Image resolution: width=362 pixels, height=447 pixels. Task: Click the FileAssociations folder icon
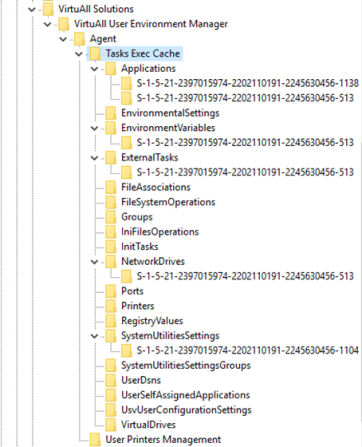pyautogui.click(x=111, y=187)
